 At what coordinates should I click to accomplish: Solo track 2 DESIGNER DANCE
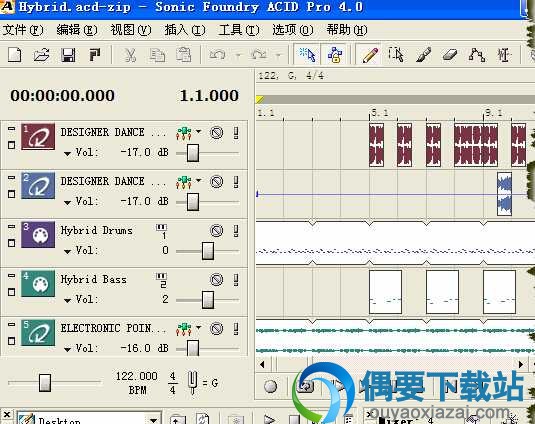[236, 181]
